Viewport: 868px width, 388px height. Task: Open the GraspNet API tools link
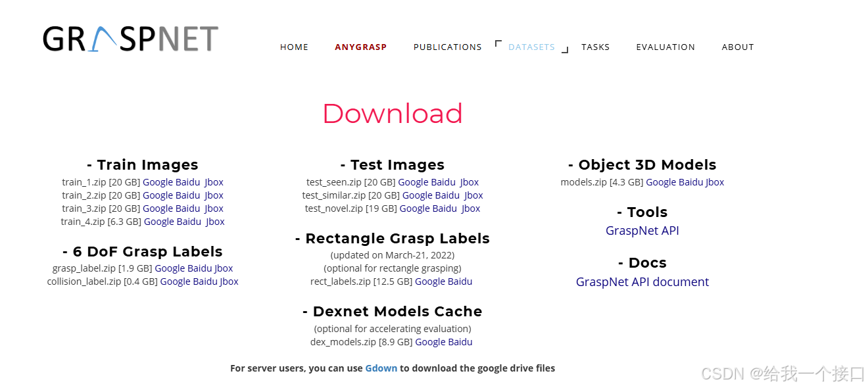(x=642, y=231)
